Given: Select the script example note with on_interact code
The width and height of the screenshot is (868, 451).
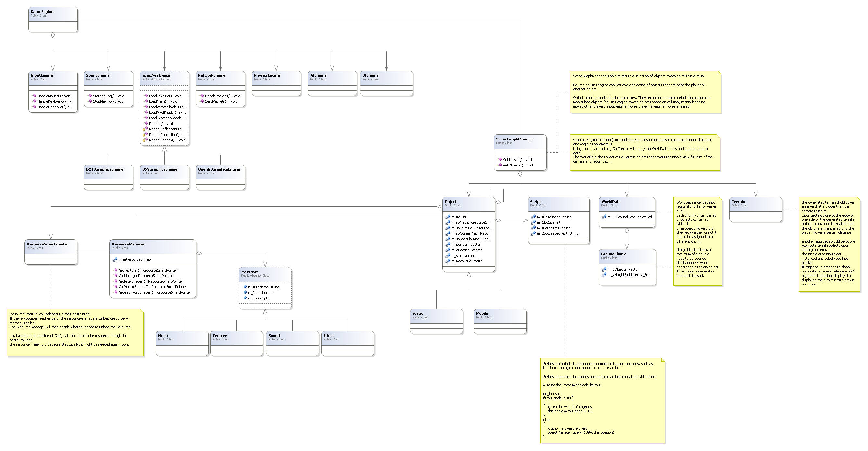Looking at the screenshot, I should 602,400.
